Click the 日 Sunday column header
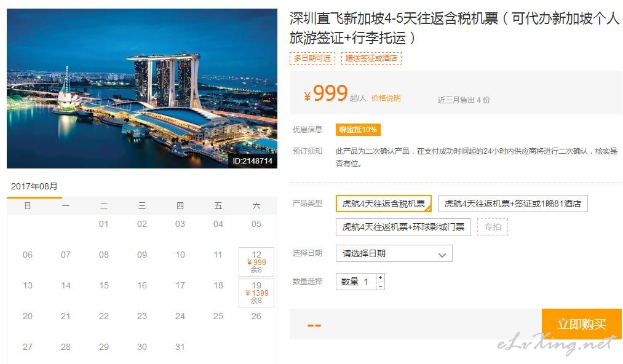 [x=28, y=206]
